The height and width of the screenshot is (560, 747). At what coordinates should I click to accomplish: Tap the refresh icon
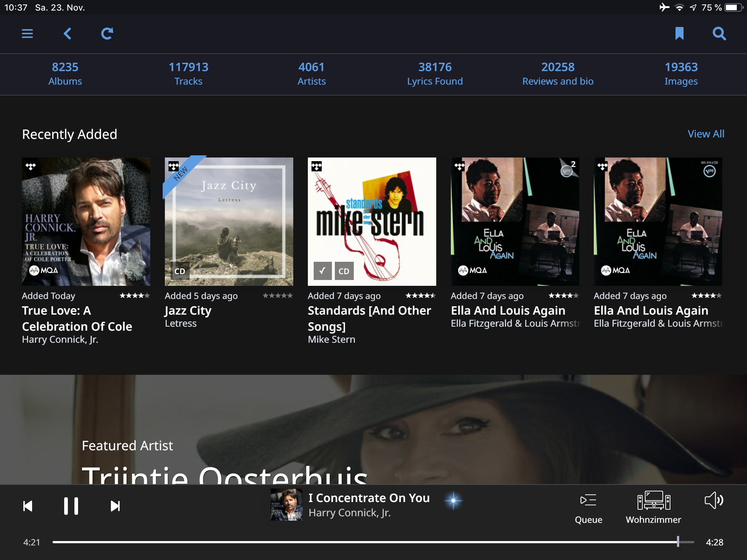[x=107, y=34]
